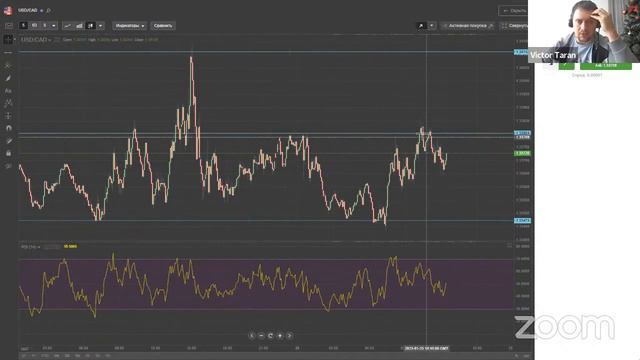Screen dimensions: 640x360
Task: Click the green current price label on axis
Action: pos(522,153)
